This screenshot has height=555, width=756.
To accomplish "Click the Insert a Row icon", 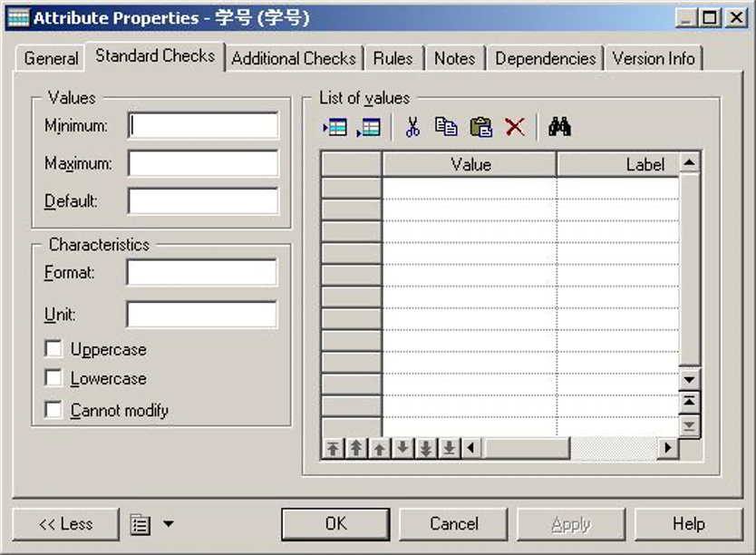I will (334, 128).
